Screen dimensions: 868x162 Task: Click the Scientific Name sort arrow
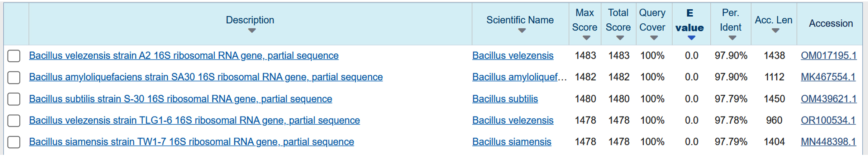pyautogui.click(x=522, y=31)
